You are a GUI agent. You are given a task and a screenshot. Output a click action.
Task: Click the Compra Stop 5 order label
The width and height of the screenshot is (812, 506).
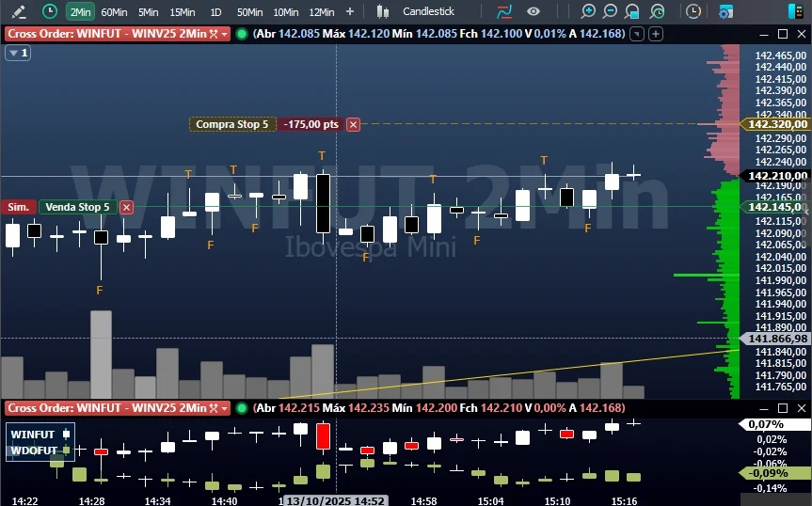point(232,124)
